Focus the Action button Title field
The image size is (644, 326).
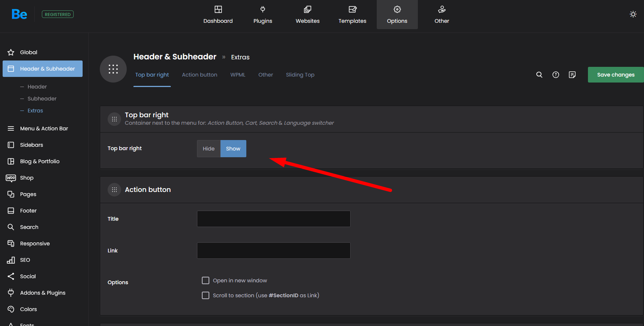(x=274, y=219)
